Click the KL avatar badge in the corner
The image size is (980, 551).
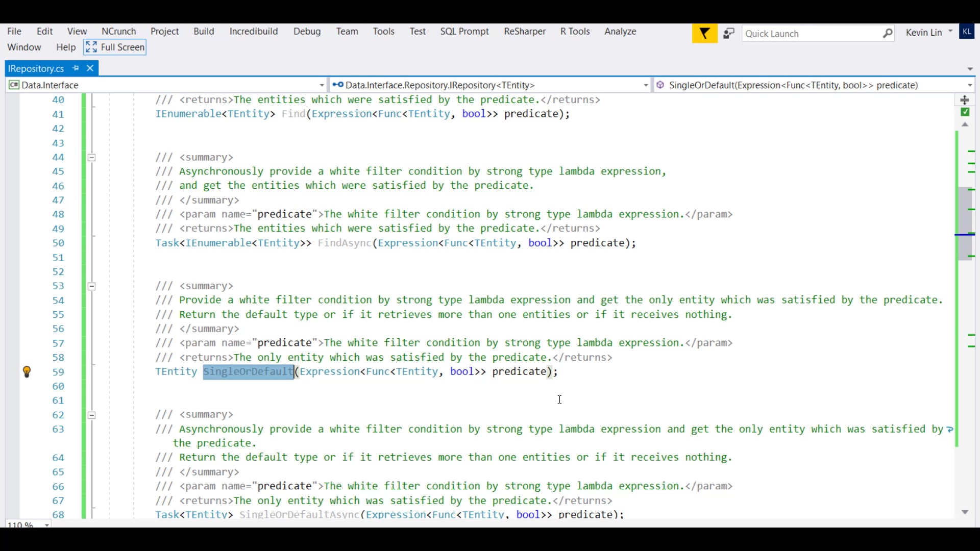968,31
